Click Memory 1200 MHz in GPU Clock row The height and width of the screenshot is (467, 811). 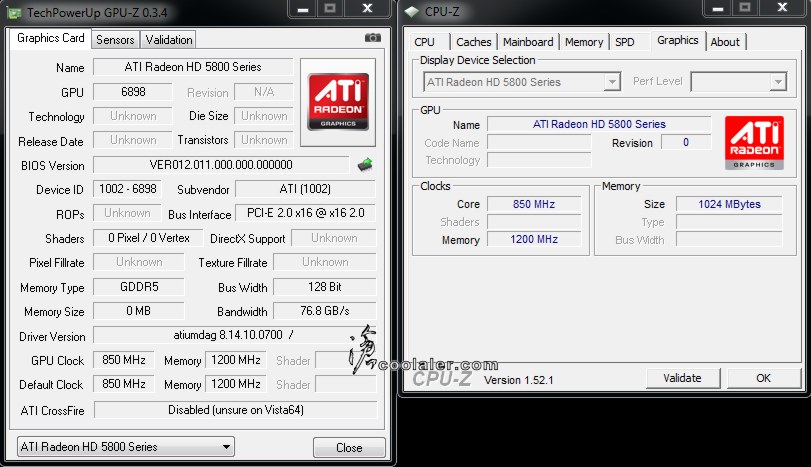click(236, 360)
